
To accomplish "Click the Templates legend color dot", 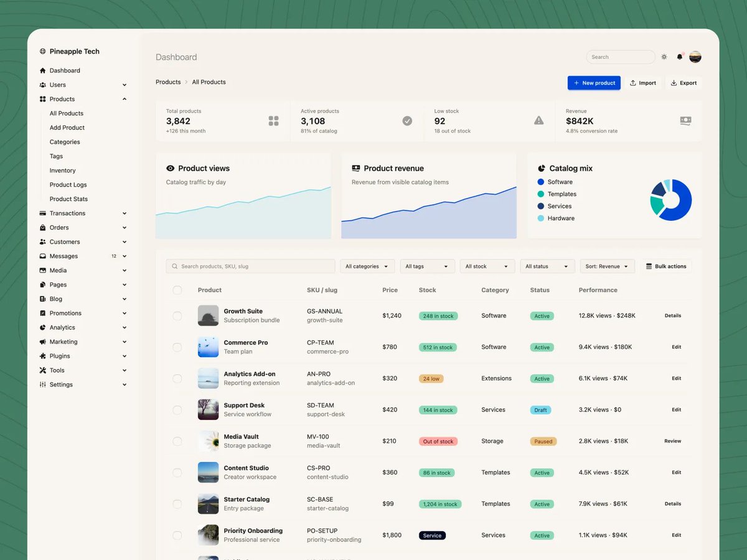I will coord(540,194).
